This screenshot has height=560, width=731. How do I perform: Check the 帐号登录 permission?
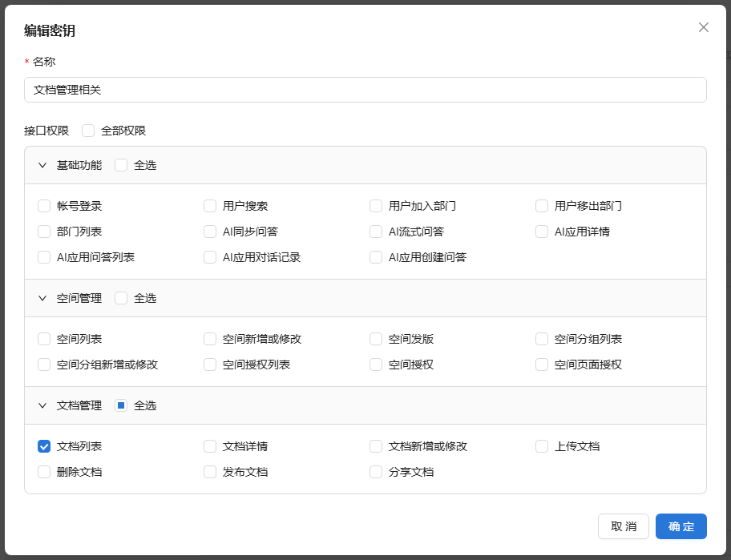(x=44, y=206)
